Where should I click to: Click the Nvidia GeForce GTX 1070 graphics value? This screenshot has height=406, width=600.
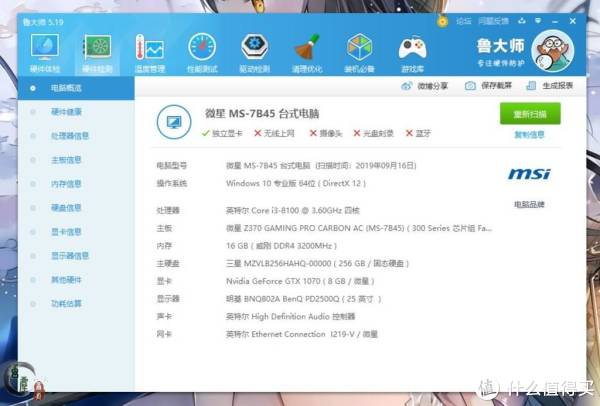[x=300, y=281]
